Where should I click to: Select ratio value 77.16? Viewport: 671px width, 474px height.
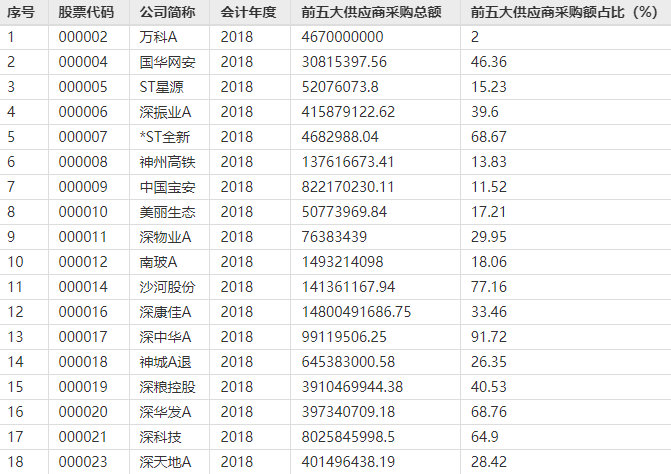489,287
